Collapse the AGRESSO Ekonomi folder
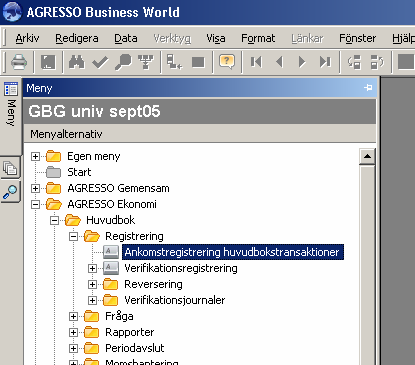The image size is (415, 365). [35, 204]
